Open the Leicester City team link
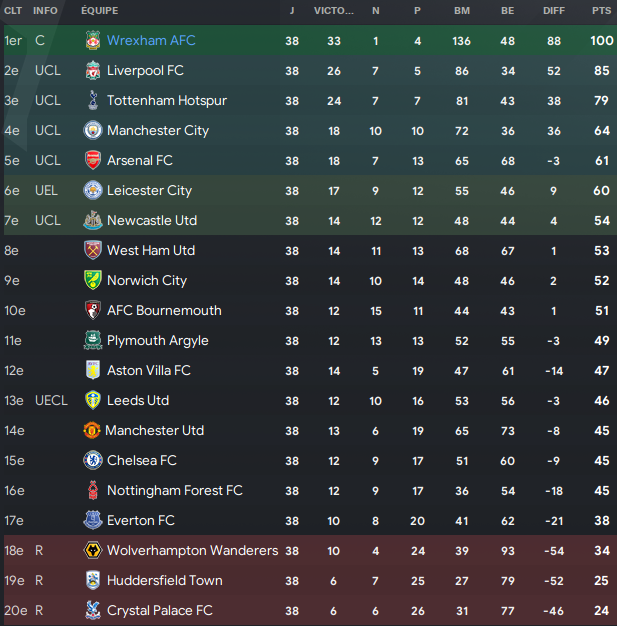This screenshot has height=626, width=617. coord(149,190)
